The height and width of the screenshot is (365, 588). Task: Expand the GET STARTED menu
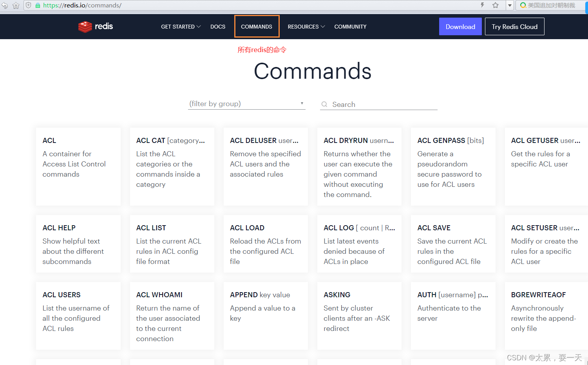coord(181,27)
